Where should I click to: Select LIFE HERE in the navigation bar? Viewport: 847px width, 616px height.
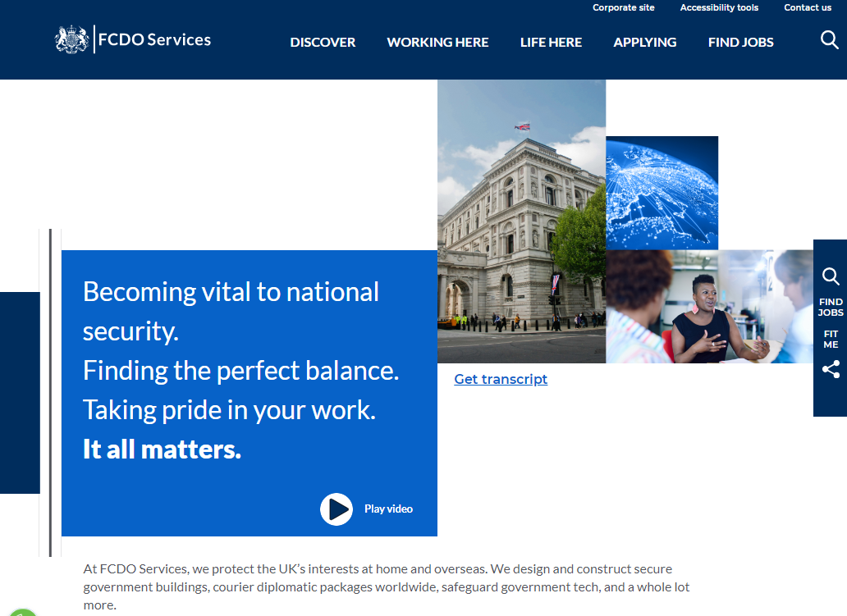[551, 42]
